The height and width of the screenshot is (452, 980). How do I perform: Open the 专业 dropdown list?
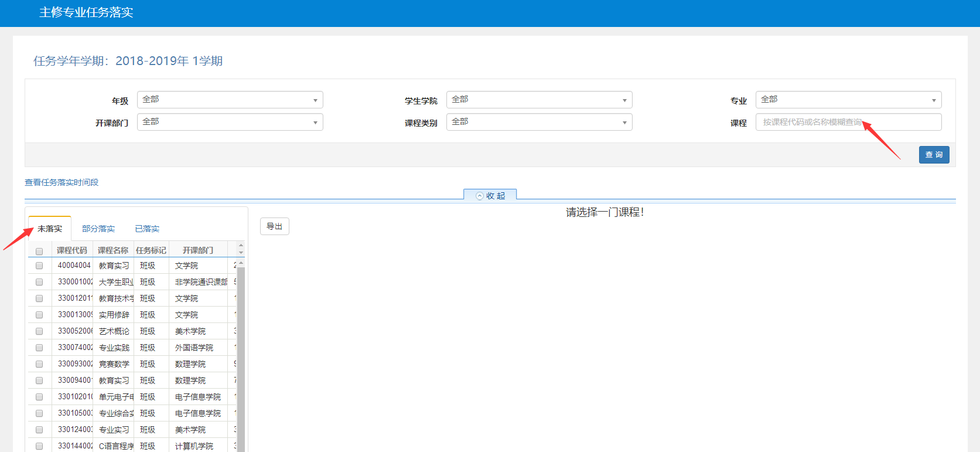(x=848, y=100)
